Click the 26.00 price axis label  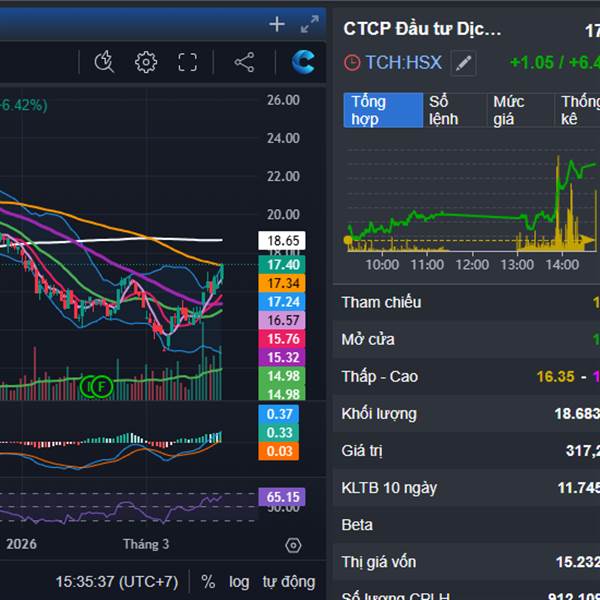click(283, 100)
